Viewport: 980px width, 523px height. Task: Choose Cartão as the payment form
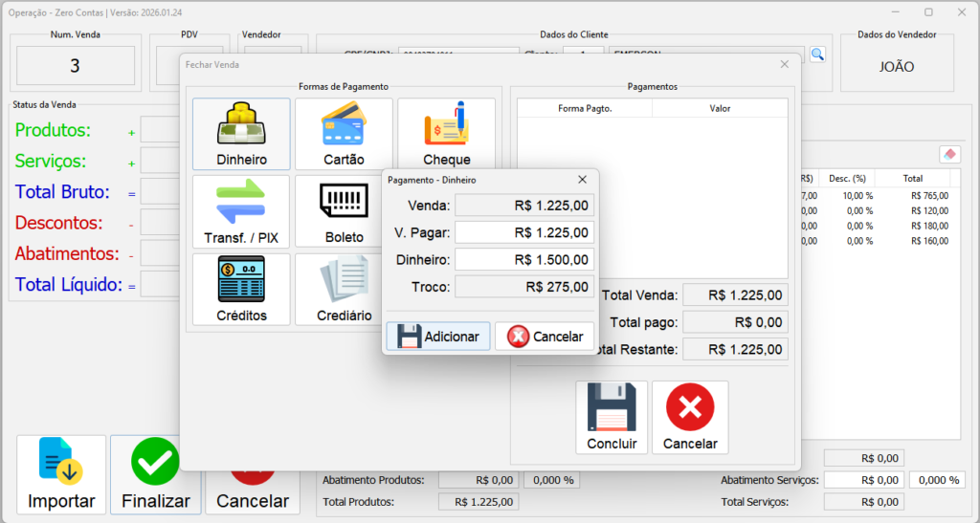point(343,134)
